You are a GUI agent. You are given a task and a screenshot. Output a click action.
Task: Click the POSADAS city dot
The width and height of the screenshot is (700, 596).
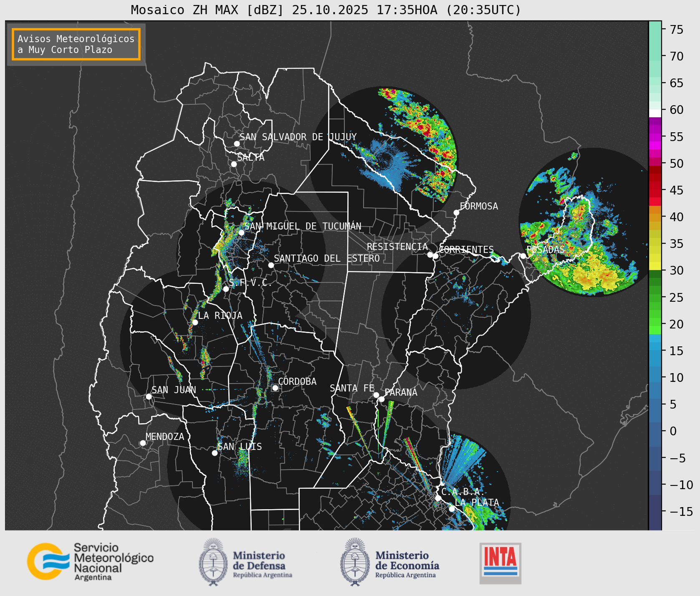click(523, 256)
